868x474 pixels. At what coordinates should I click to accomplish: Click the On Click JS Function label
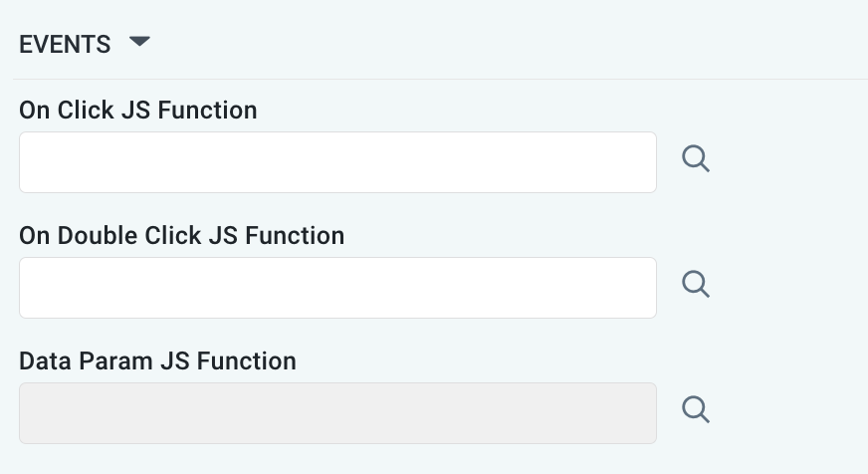click(x=138, y=111)
